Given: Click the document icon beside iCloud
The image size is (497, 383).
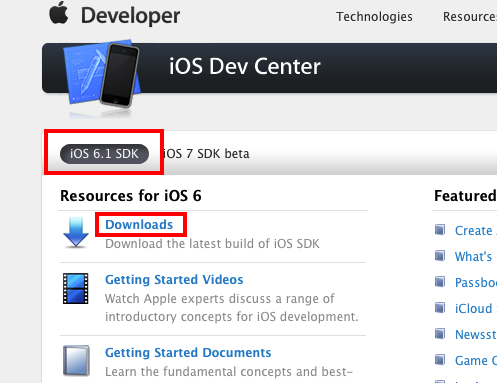Looking at the screenshot, I should [440, 308].
